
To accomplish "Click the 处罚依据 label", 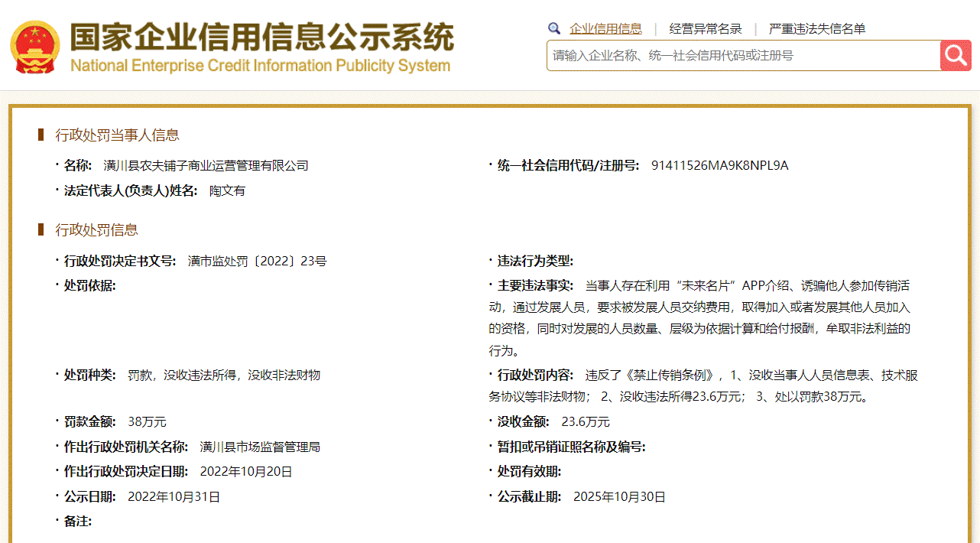I will click(x=90, y=286).
